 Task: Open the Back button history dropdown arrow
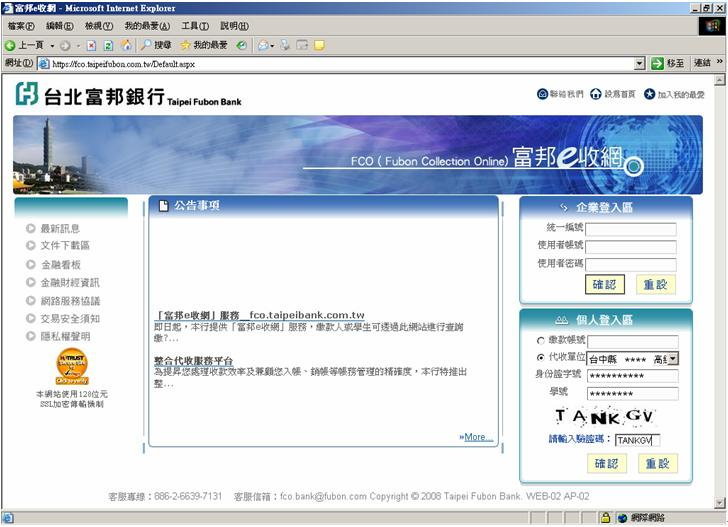click(x=50, y=45)
